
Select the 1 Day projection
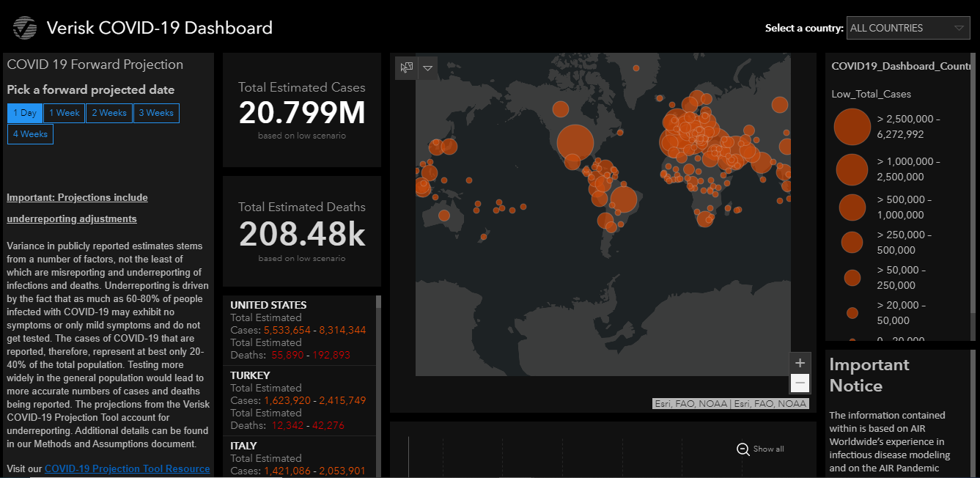point(25,113)
